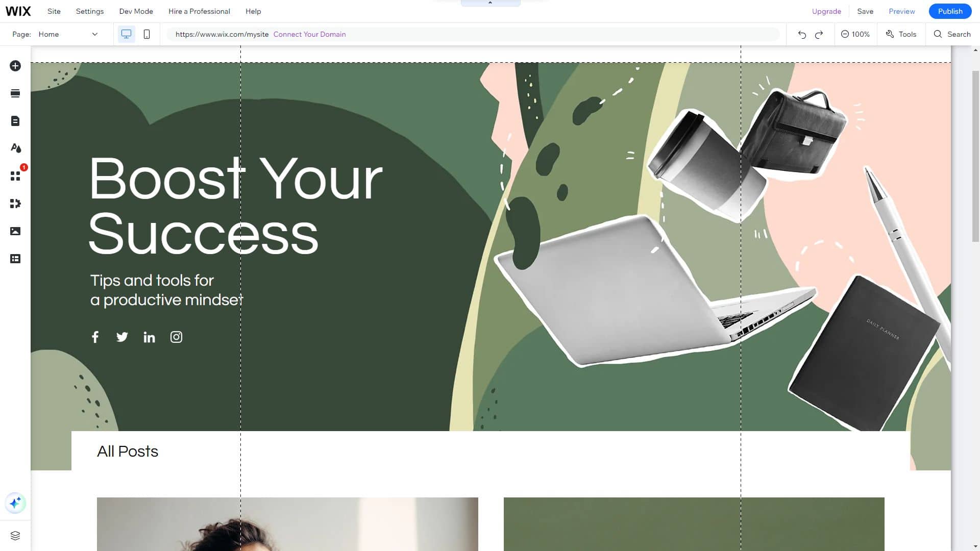The height and width of the screenshot is (551, 980).
Task: Publish the site
Action: (950, 11)
